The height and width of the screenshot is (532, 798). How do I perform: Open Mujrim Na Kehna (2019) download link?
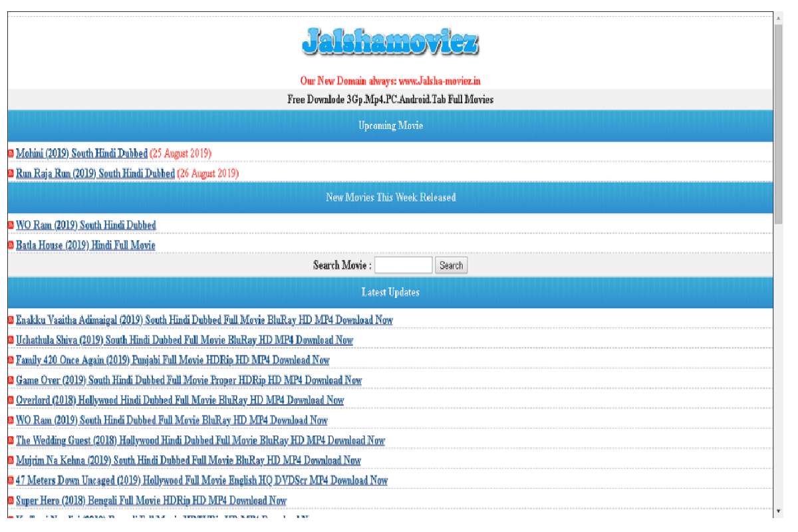[x=188, y=460]
